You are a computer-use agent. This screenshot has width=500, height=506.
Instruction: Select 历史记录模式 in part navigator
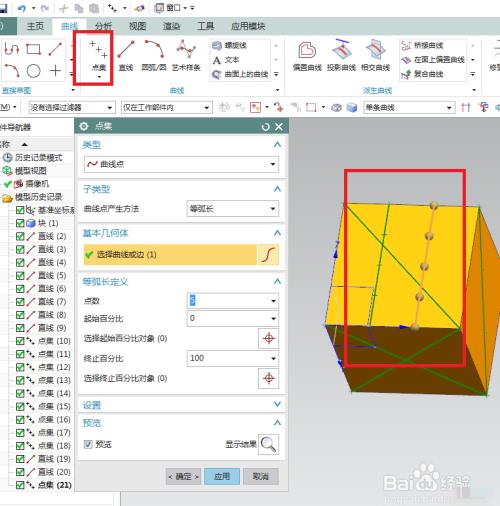38,158
